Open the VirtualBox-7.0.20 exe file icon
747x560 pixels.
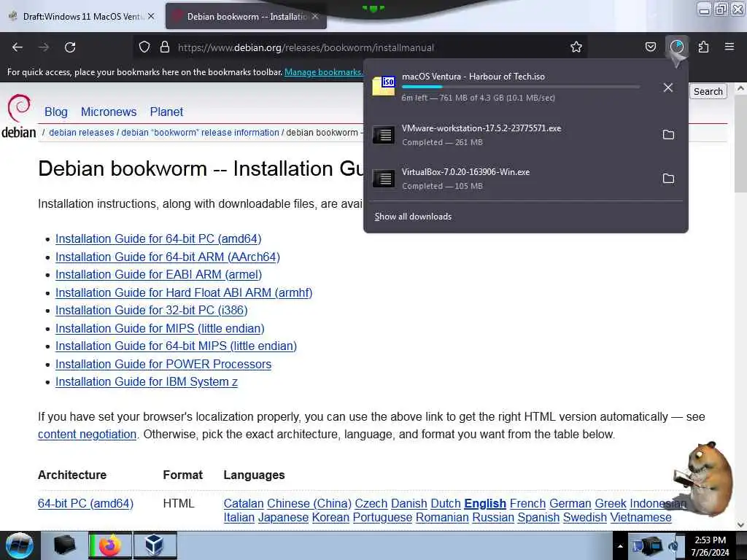coord(384,179)
